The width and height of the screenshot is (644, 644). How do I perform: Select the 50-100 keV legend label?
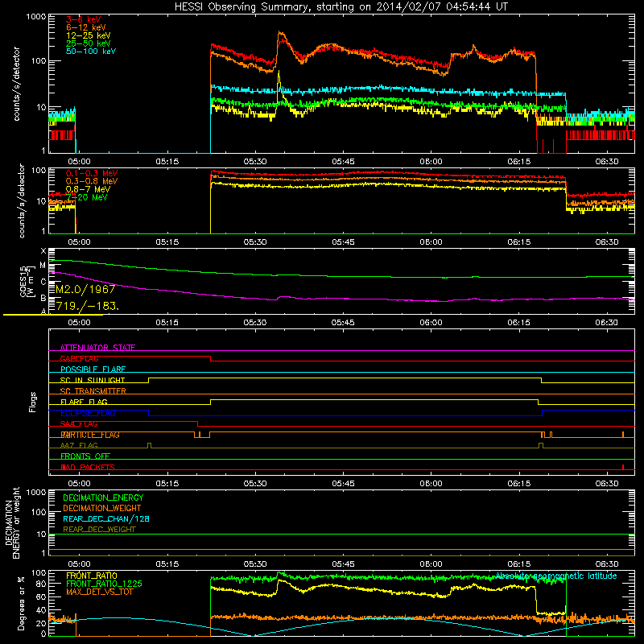pyautogui.click(x=91, y=52)
